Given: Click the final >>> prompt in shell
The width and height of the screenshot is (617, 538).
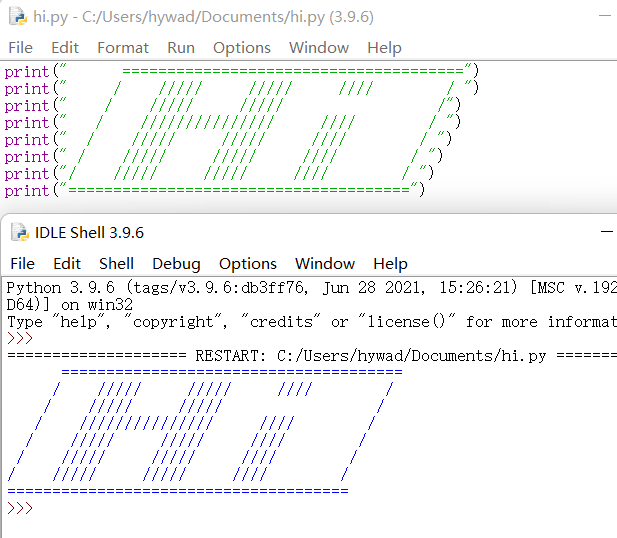Looking at the screenshot, I should [20, 508].
